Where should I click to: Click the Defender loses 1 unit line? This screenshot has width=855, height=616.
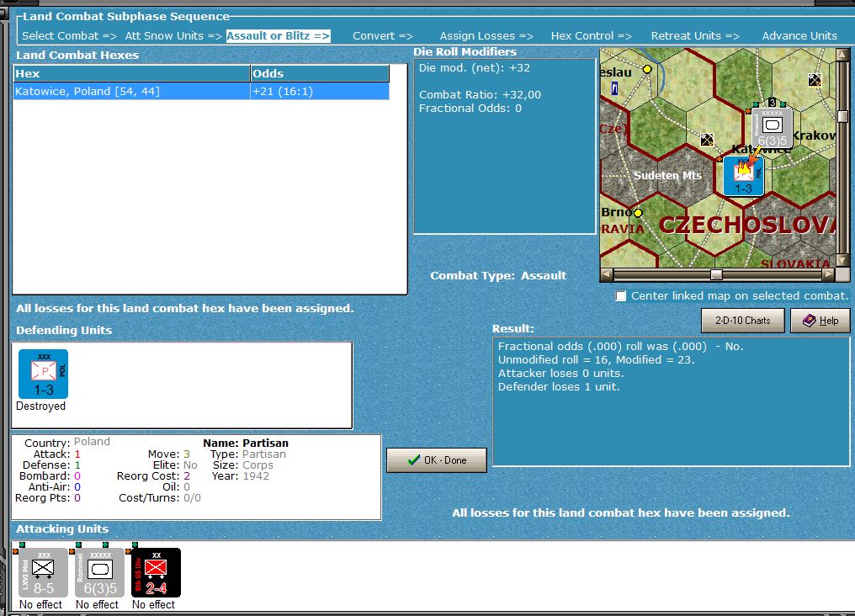click(559, 387)
